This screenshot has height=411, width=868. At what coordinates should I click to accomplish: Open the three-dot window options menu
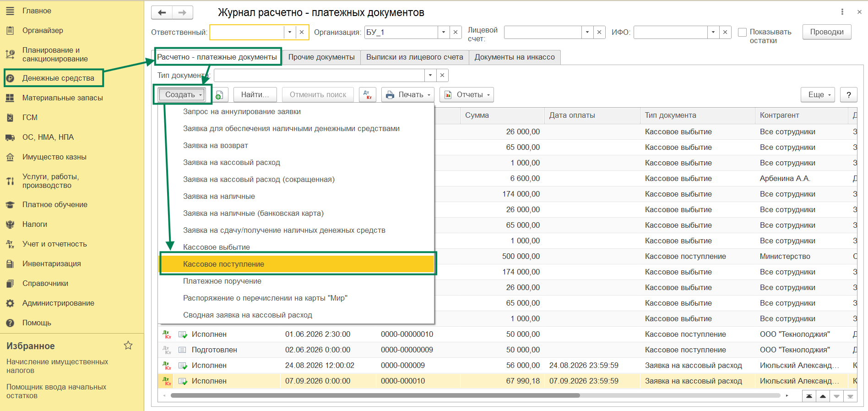pos(842,12)
